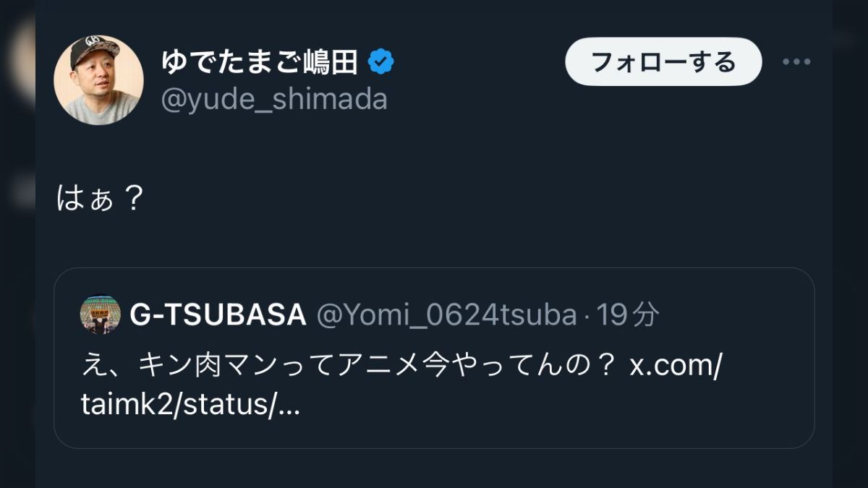Click the blurred background left of the post
The width and height of the screenshot is (868, 488).
[x=17, y=289]
